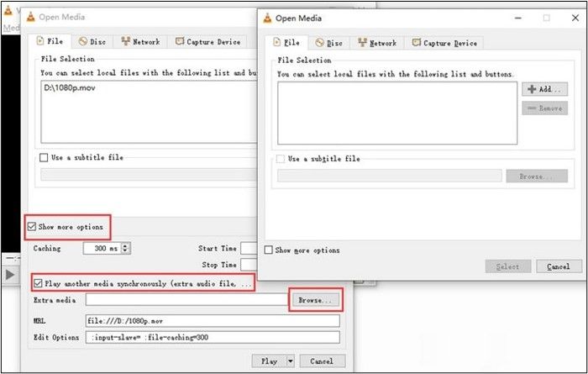Select File tab in back Open Media dialog

coord(50,41)
